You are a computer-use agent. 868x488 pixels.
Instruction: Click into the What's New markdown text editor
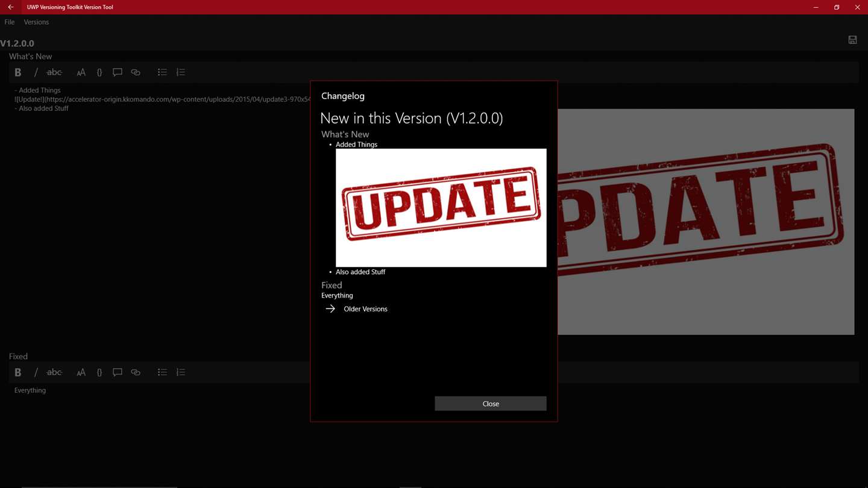[x=160, y=217]
